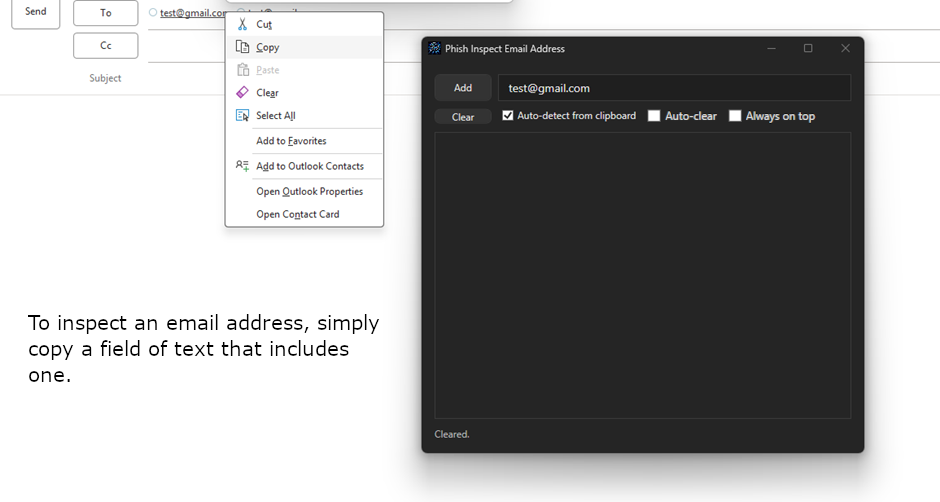Select Add to Outlook Contacts entry

(305, 166)
